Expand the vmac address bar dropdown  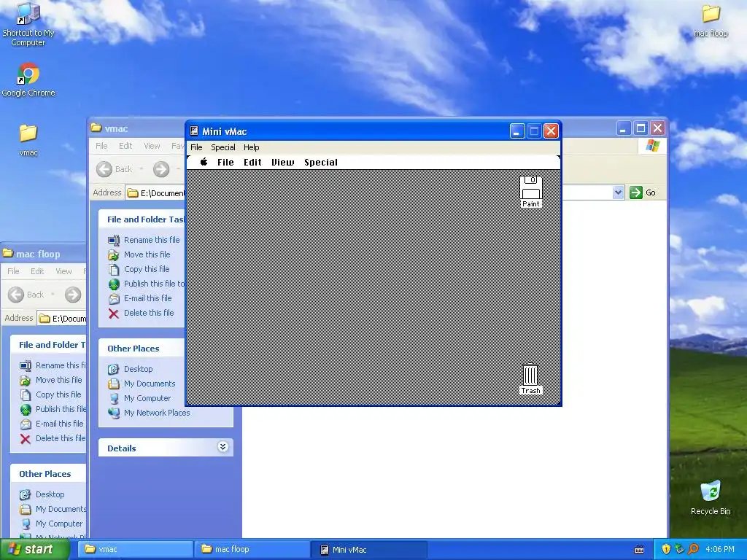[618, 192]
